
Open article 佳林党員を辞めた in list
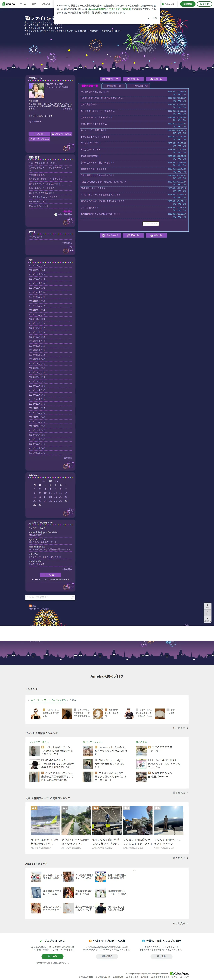click(x=88, y=105)
